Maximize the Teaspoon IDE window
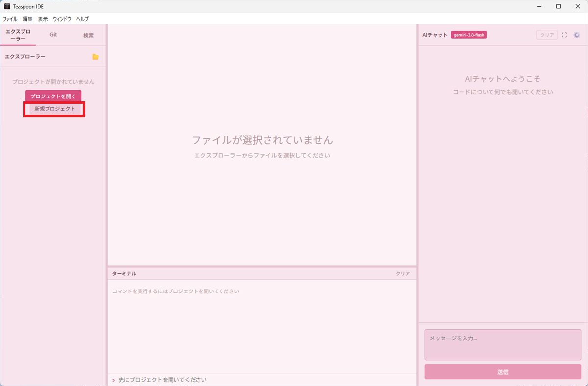 point(558,6)
